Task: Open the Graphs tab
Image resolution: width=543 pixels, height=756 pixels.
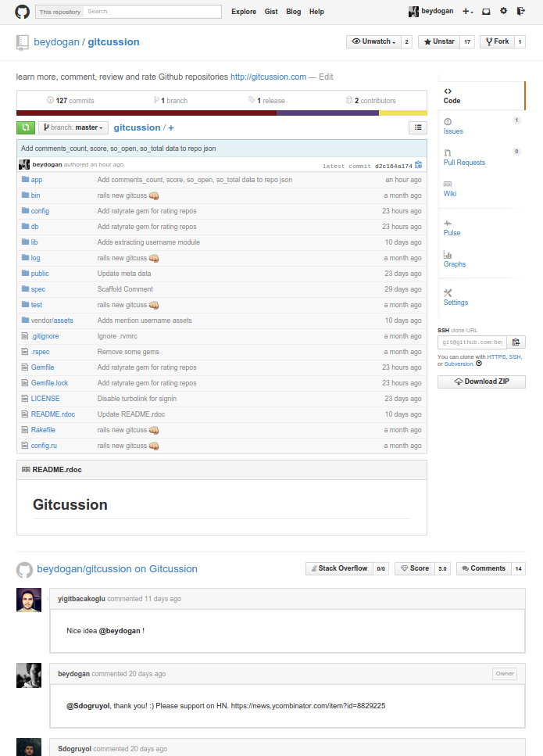Action: 455,260
